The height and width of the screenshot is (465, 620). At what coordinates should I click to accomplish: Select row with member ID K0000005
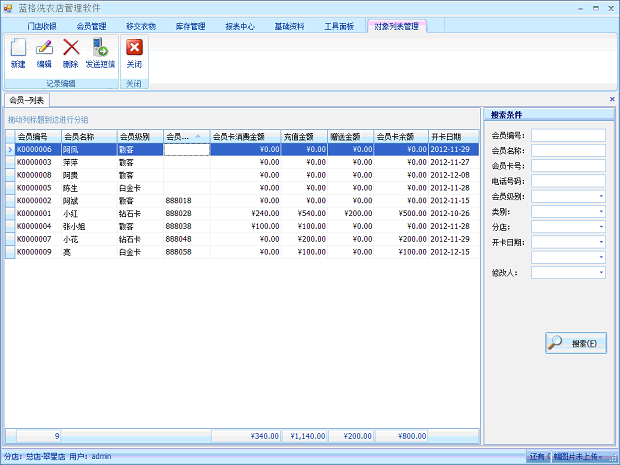(x=242, y=188)
